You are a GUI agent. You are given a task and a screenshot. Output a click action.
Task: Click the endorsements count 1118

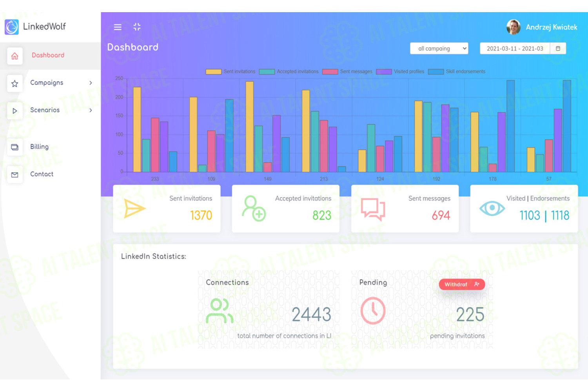point(560,215)
